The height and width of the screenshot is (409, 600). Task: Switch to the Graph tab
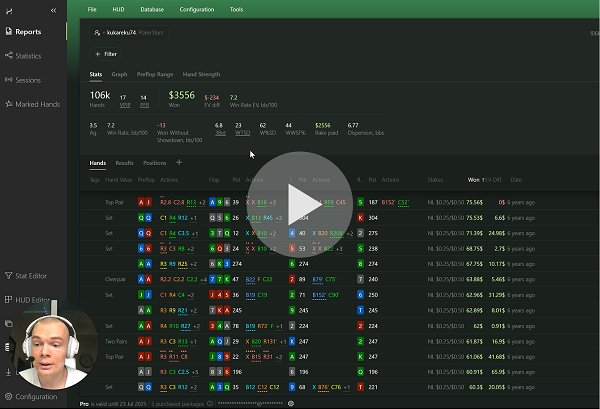tap(119, 74)
